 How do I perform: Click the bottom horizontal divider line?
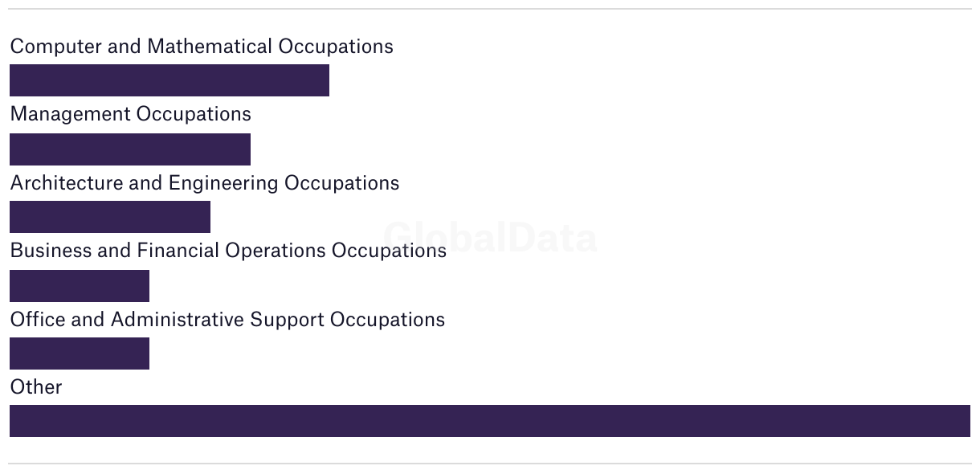pos(490,464)
